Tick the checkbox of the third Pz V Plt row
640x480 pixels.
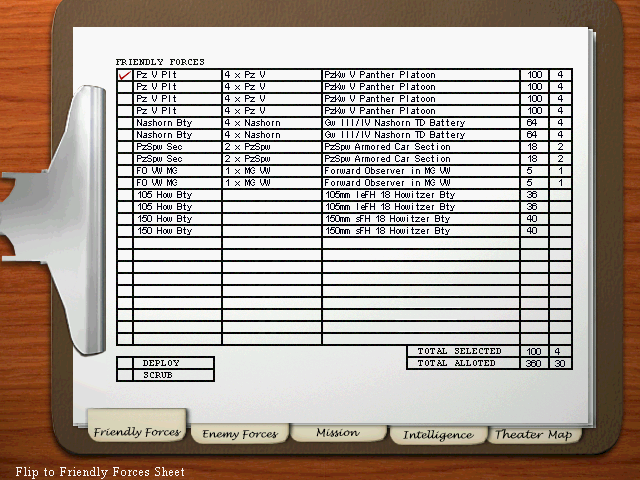click(x=124, y=99)
